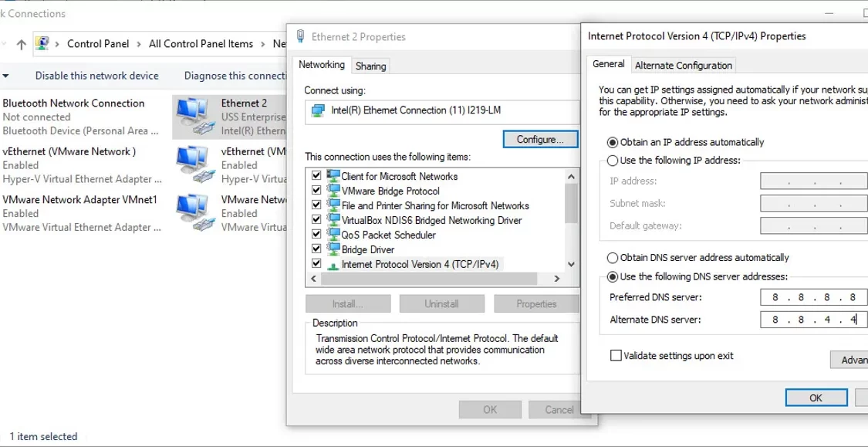Expand the chevron after All Control Panel Items
The height and width of the screenshot is (447, 868).
[x=263, y=44]
